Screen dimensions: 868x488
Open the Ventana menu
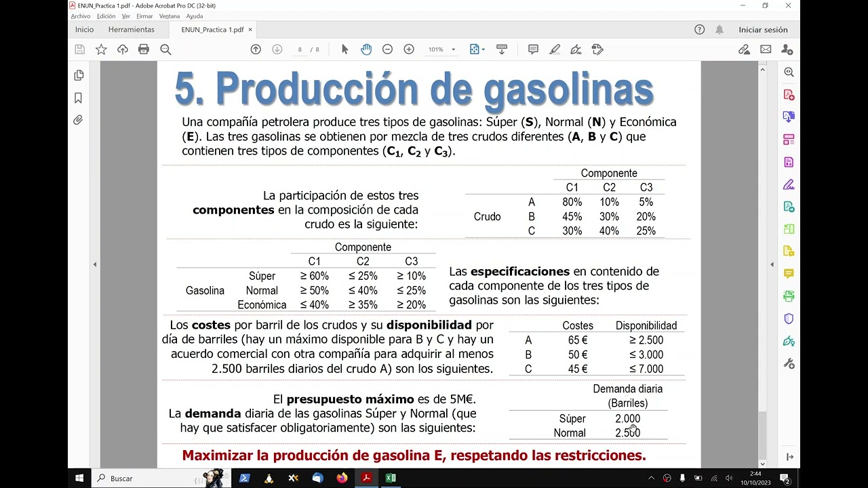click(x=170, y=16)
